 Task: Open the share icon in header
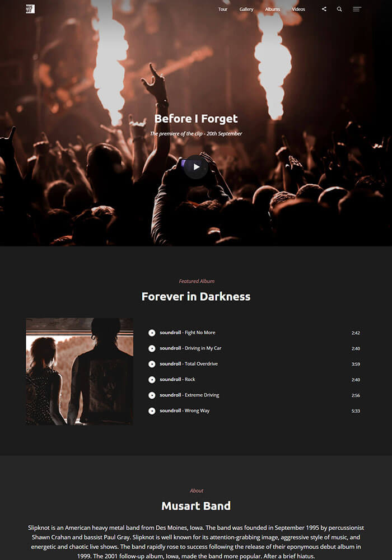[x=324, y=9]
